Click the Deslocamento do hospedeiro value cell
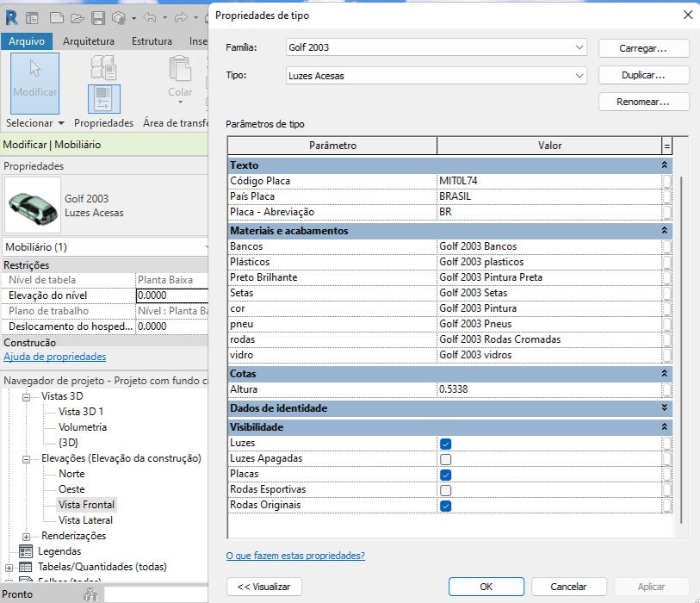This screenshot has width=700, height=603. tap(172, 326)
